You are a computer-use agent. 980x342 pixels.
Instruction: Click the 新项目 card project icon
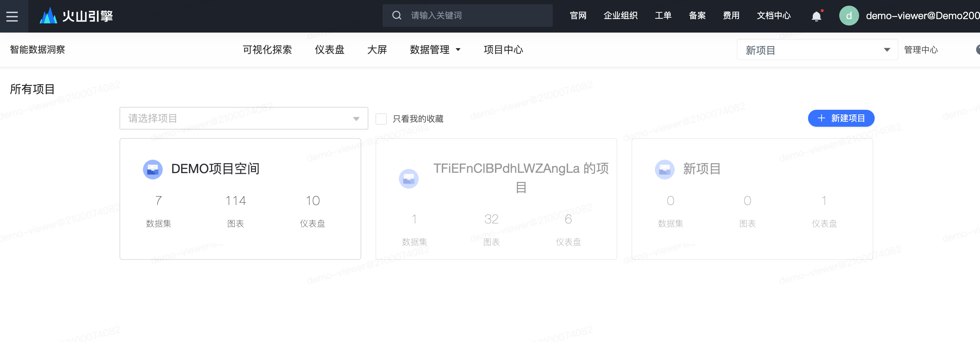tap(664, 170)
